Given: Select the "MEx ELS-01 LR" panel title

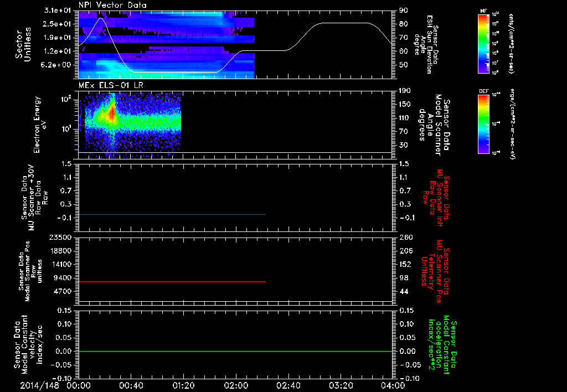Looking at the screenshot, I should [x=110, y=86].
